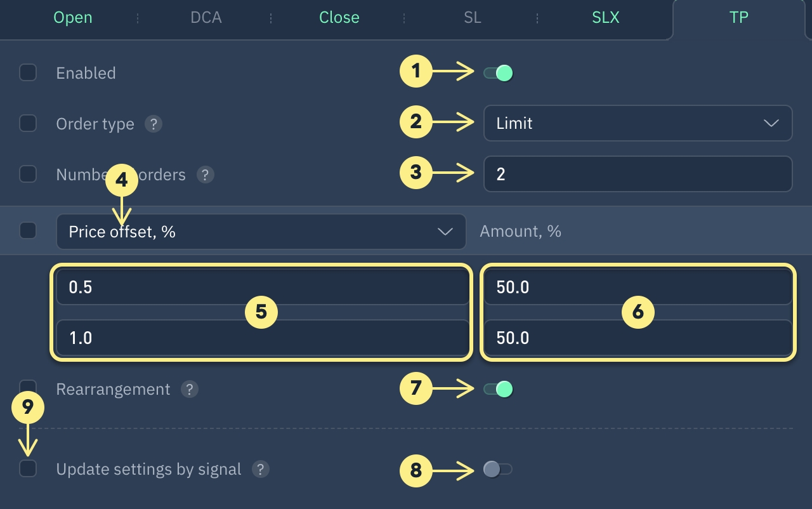This screenshot has height=509, width=812.
Task: Click the help icon for Update settings by signal
Action: [x=260, y=470]
